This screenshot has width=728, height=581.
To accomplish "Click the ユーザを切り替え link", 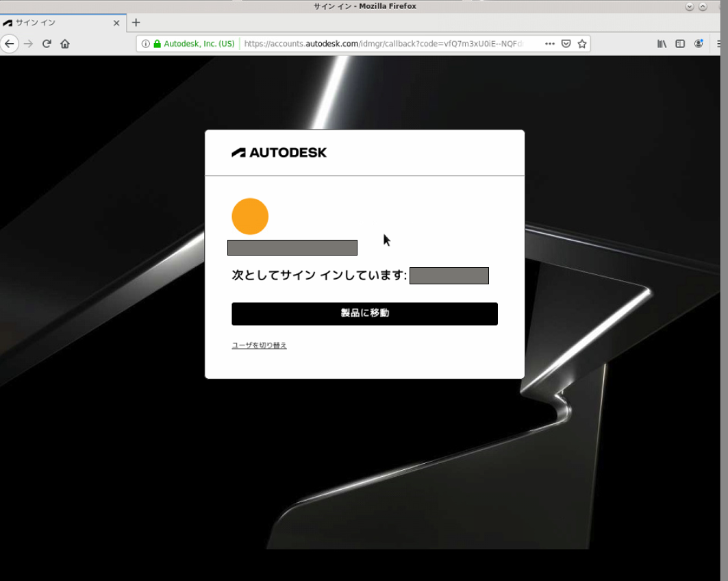I will click(x=259, y=345).
